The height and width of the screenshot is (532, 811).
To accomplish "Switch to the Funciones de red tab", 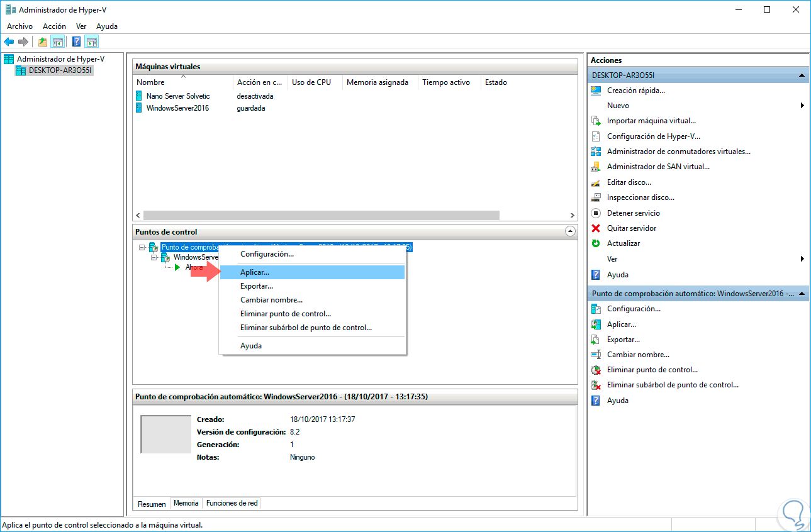I will 232,503.
